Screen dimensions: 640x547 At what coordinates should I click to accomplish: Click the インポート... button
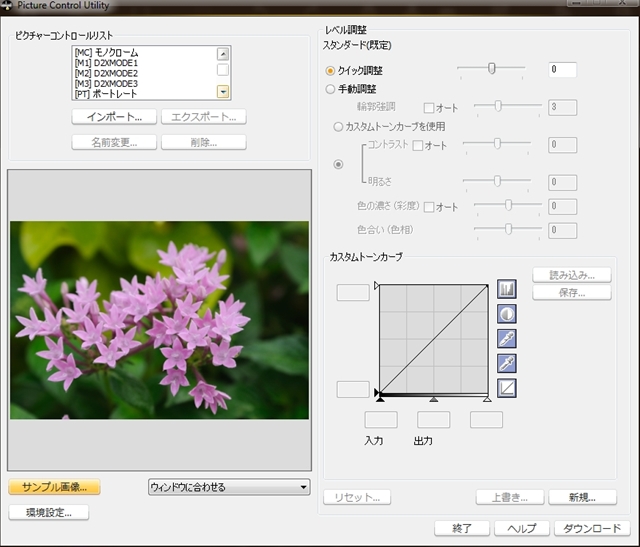click(114, 117)
